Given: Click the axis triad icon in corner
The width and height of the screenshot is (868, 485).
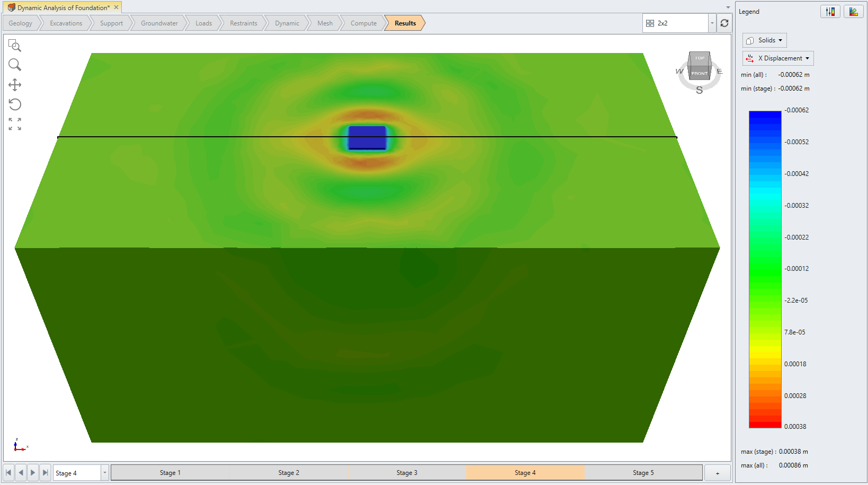Looking at the screenshot, I should point(20,445).
